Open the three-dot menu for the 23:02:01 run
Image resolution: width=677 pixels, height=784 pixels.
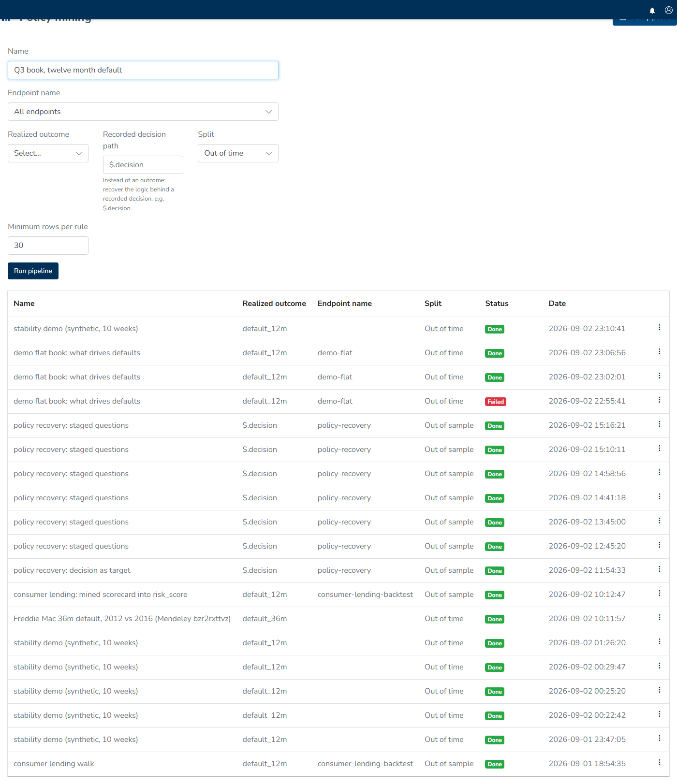(660, 376)
